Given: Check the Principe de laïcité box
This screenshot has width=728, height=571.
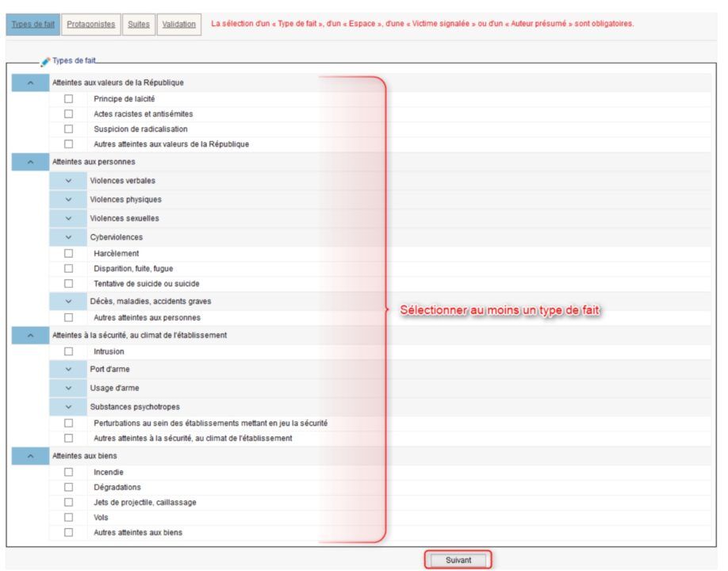Looking at the screenshot, I should 68,99.
